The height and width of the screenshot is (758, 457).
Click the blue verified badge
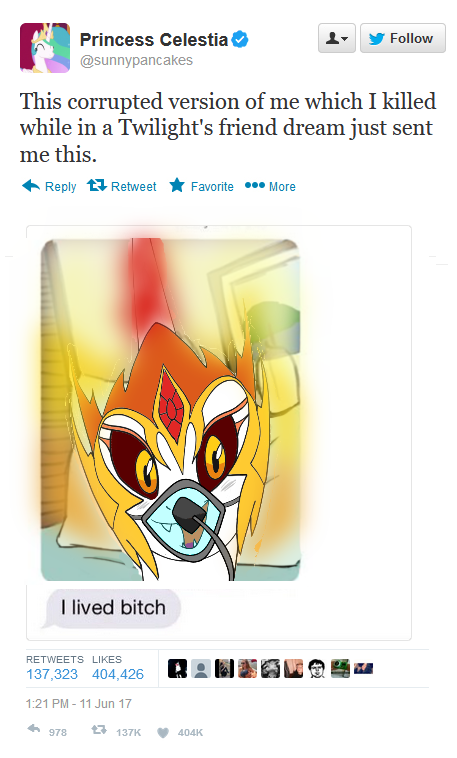pyautogui.click(x=240, y=40)
